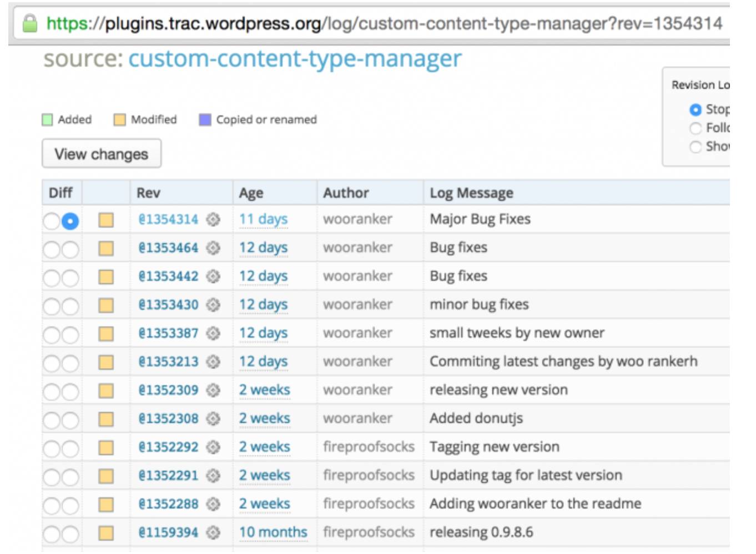756x554 pixels.
Task: Open the custom-content-type-manager source link
Action: point(295,59)
